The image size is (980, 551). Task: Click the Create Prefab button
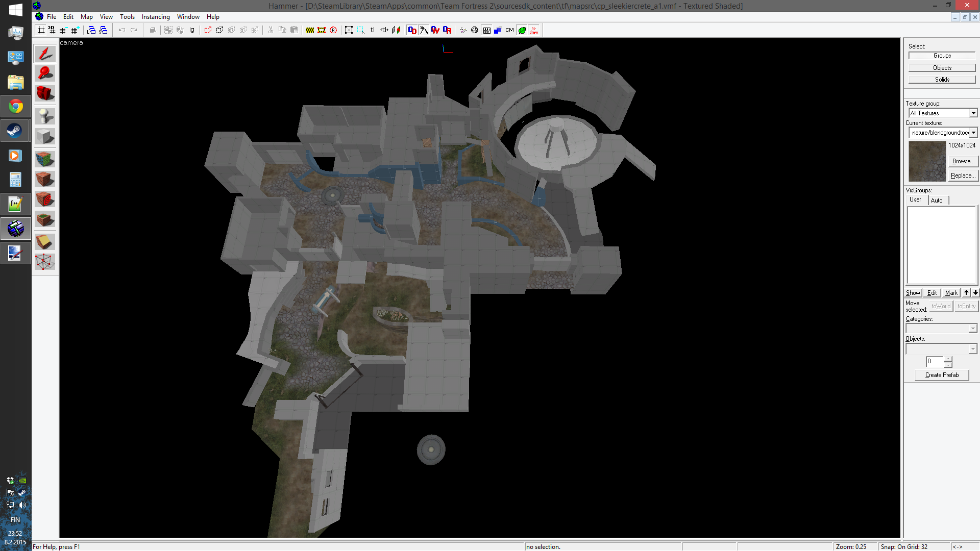(x=942, y=375)
